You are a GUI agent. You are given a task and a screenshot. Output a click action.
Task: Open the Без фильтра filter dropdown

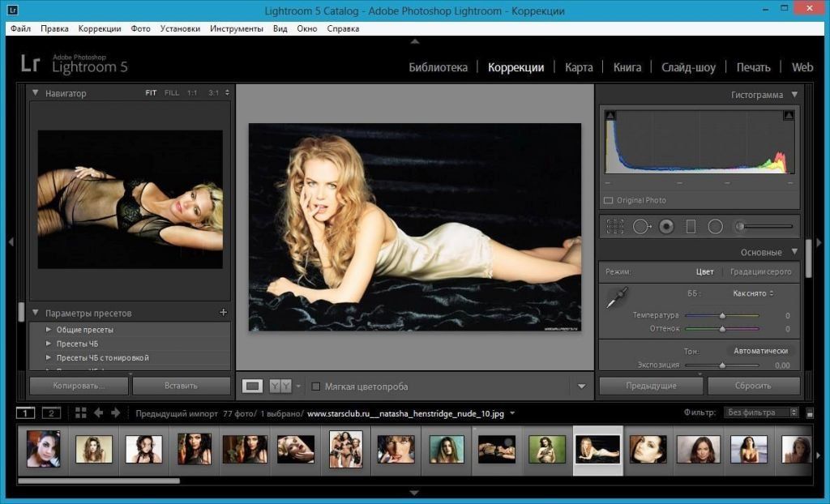coord(760,412)
